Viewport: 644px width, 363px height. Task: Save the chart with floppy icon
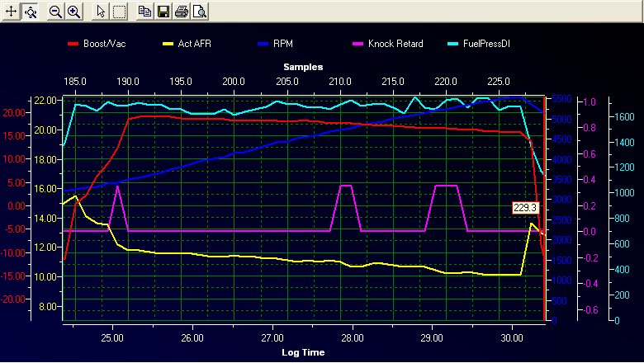(x=163, y=12)
